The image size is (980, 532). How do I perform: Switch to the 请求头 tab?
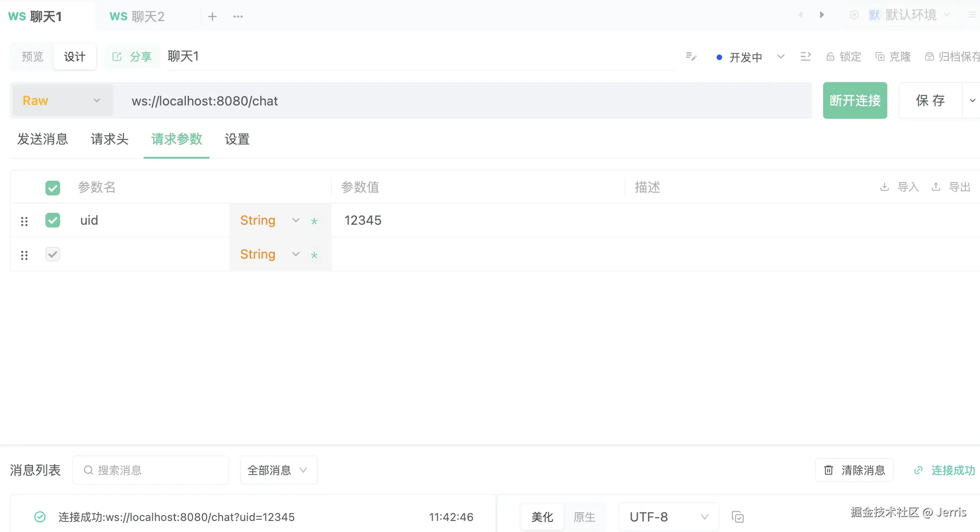tap(109, 139)
